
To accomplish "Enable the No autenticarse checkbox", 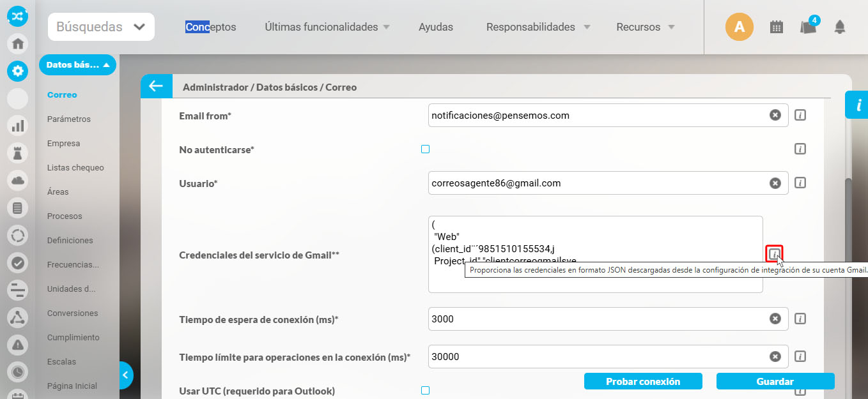I will (425, 149).
